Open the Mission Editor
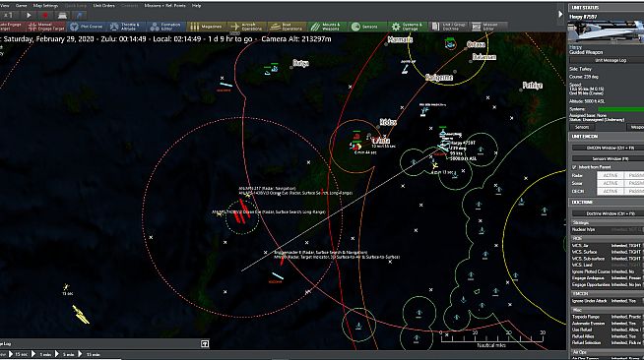 click(488, 27)
